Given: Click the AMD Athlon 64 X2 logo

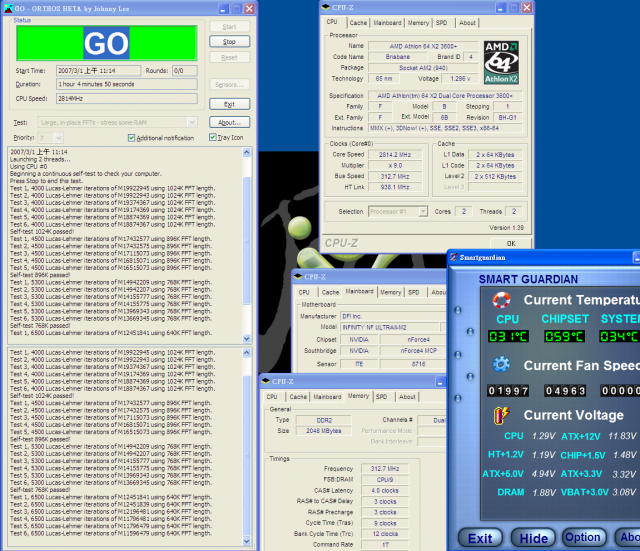Looking at the screenshot, I should 501,62.
